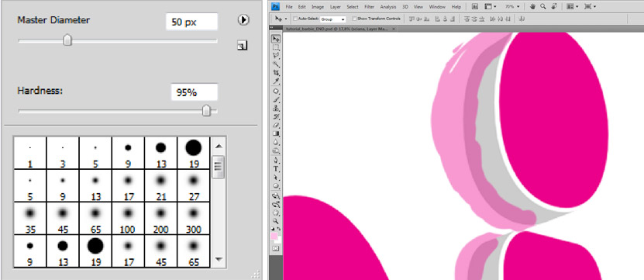Enable the Auto-Select checkbox

[x=296, y=19]
